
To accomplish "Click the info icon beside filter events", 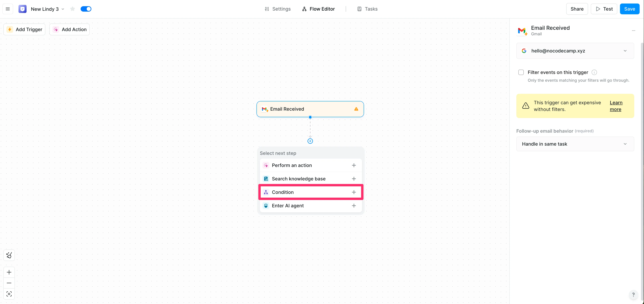I will coord(594,72).
